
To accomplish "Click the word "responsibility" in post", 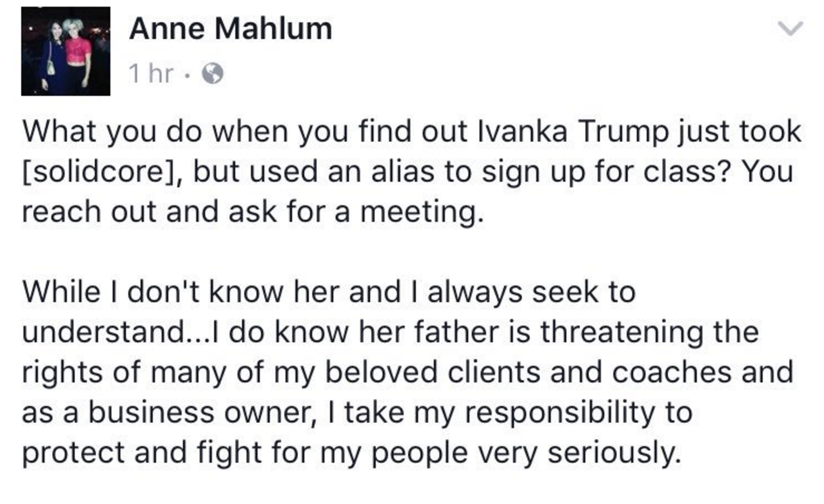I will (x=559, y=413).
